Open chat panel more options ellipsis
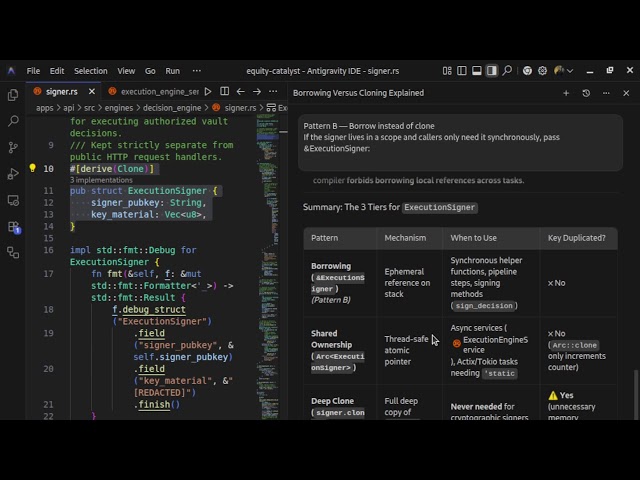This screenshot has height=480, width=640. 606,93
